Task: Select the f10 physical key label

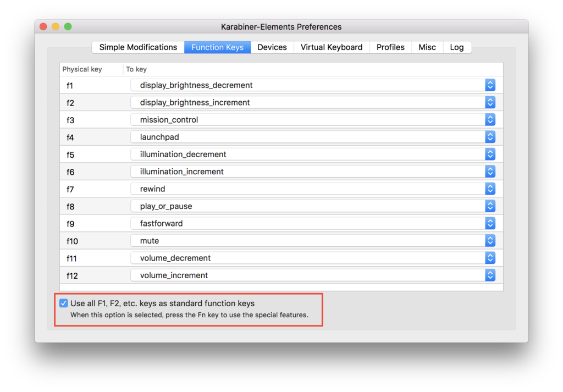Action: (x=72, y=241)
